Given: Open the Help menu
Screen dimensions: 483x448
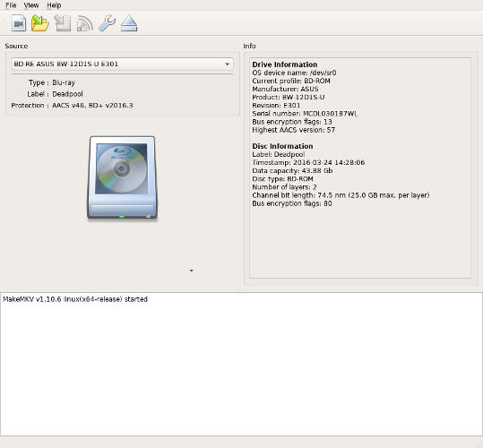Looking at the screenshot, I should point(54,5).
